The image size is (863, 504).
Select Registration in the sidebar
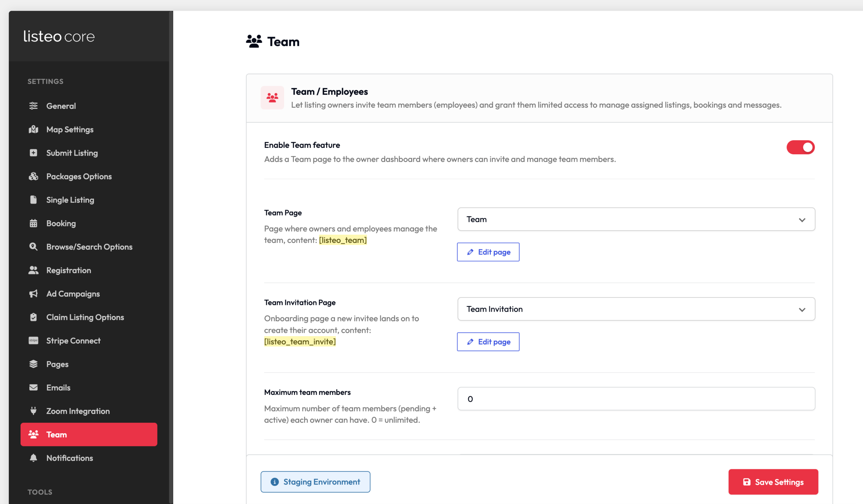coord(89,270)
